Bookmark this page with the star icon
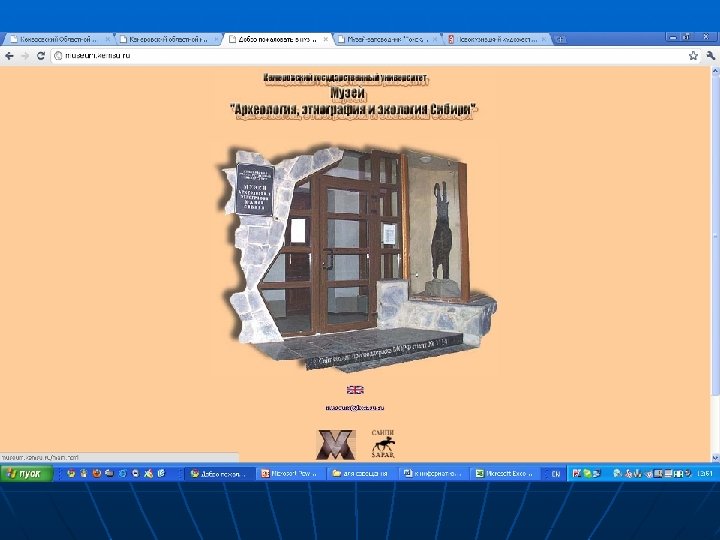The image size is (720, 540). click(x=693, y=56)
